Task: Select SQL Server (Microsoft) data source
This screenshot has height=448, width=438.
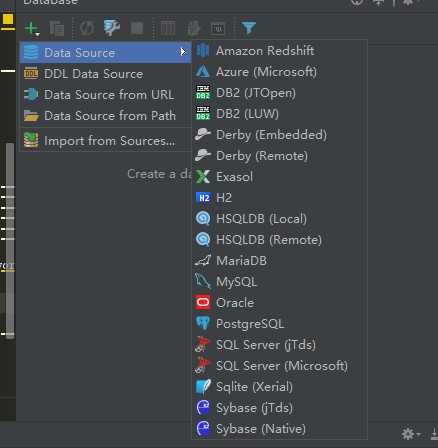Action: pos(279,366)
